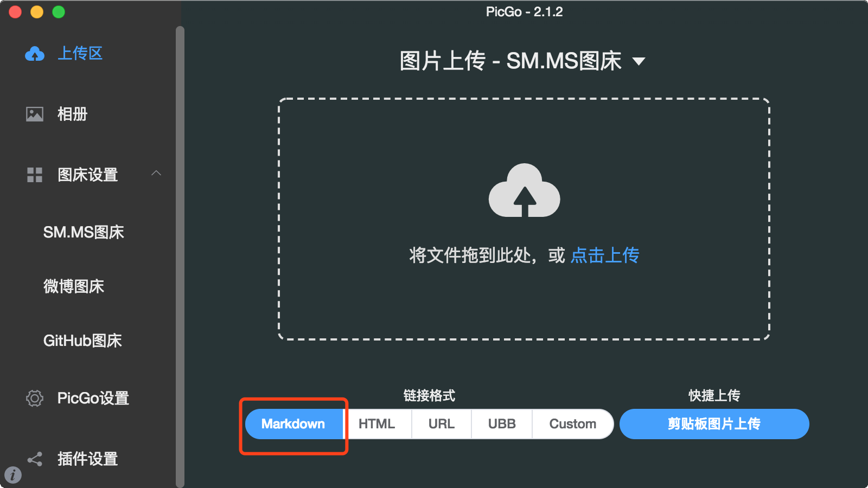
Task: Open the SM.MS图床 uploader dropdown arrow
Action: [x=639, y=61]
